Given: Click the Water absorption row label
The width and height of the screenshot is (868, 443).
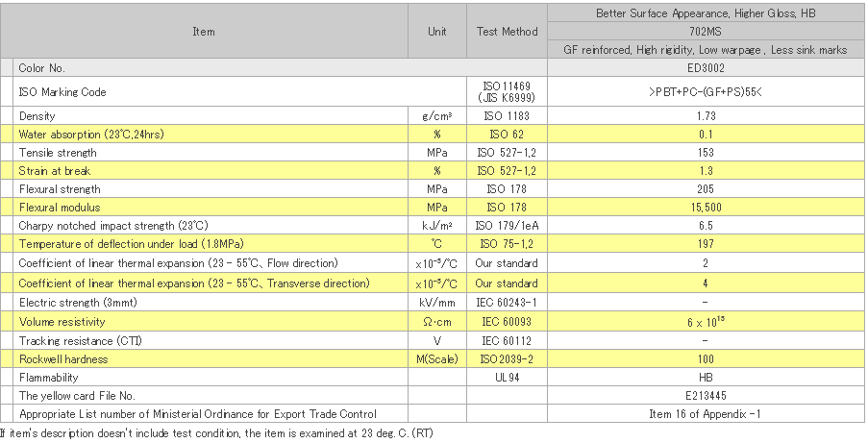Looking at the screenshot, I should (x=91, y=134).
